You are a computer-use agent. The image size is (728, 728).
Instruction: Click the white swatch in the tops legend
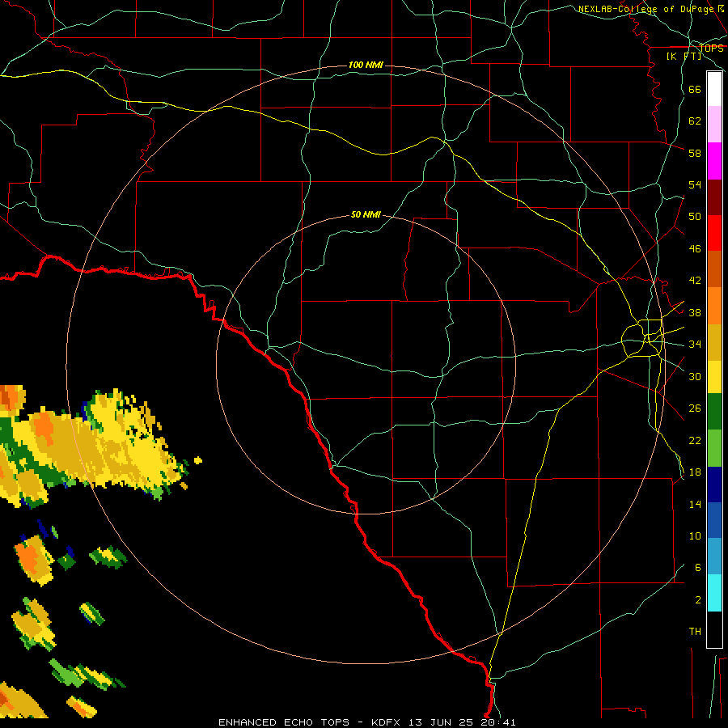point(714,89)
